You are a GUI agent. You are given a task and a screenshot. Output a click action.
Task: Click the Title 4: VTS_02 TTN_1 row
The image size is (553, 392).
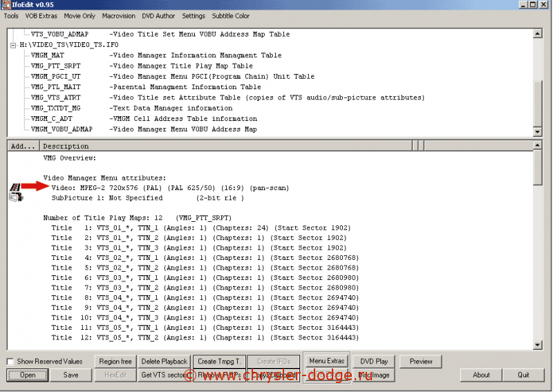[x=205, y=258]
